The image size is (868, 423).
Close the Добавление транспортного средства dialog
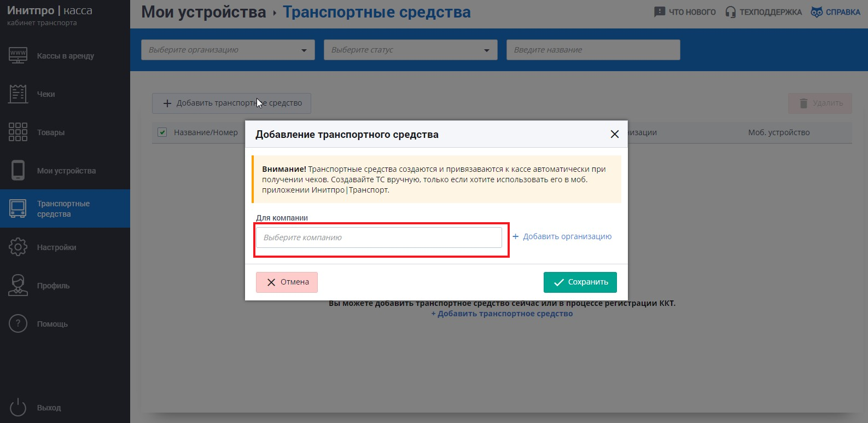[x=615, y=134]
